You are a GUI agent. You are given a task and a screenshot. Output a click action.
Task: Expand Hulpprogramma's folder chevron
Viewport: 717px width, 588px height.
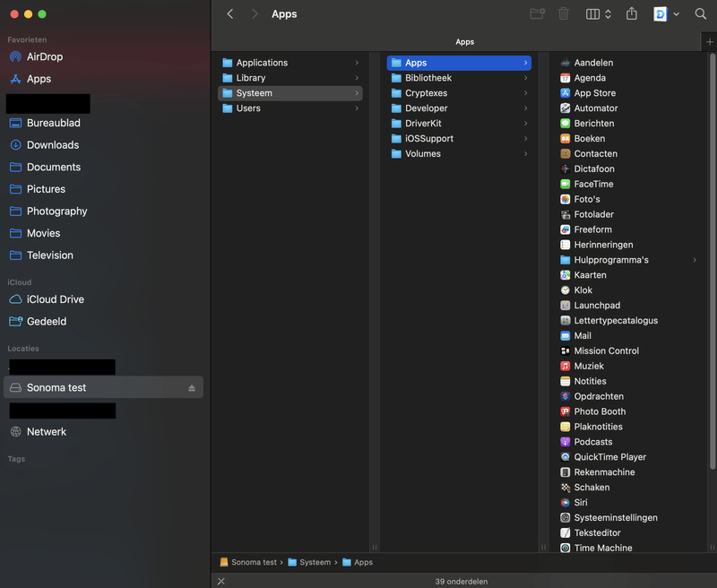[x=695, y=260]
